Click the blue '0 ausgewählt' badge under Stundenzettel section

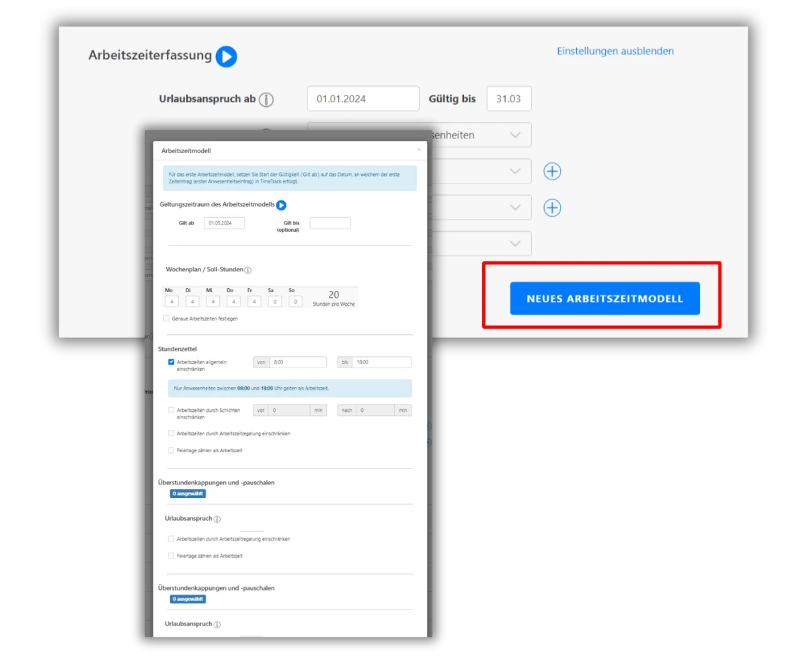[188, 493]
